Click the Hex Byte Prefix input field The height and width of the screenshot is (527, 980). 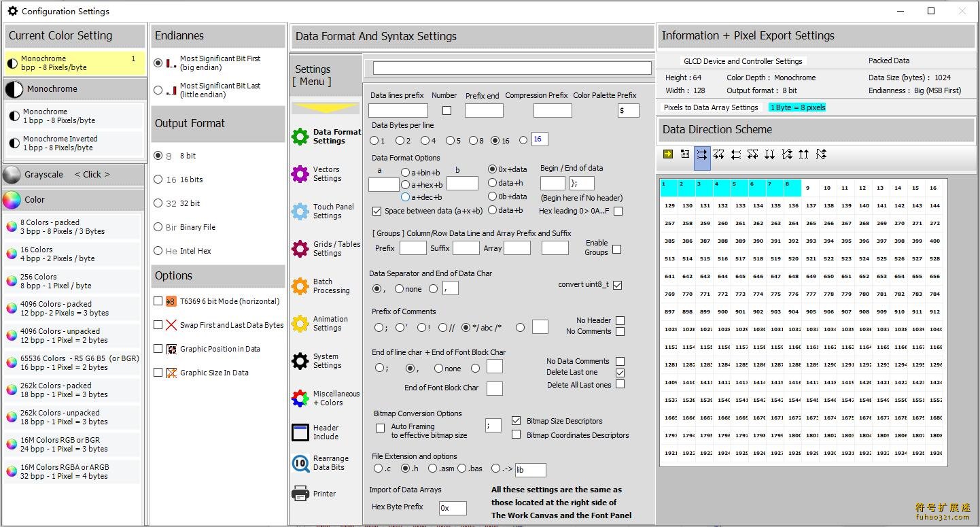[452, 508]
